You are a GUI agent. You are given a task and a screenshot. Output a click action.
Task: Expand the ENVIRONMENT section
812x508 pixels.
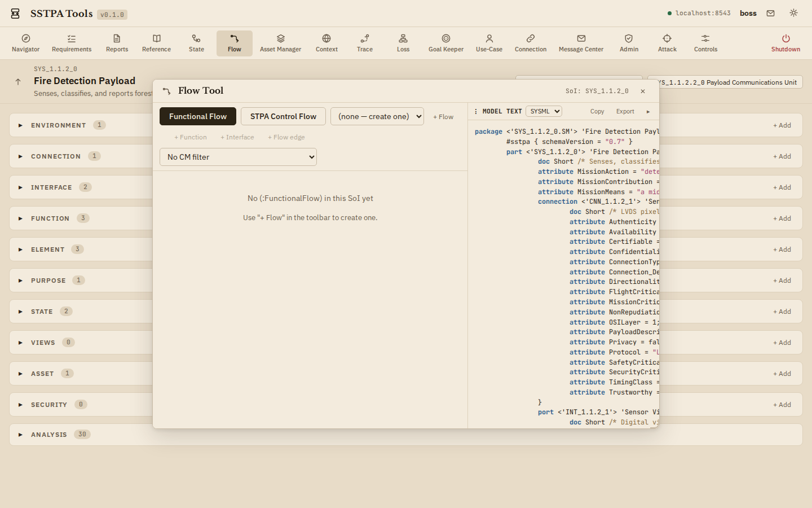pos(20,125)
